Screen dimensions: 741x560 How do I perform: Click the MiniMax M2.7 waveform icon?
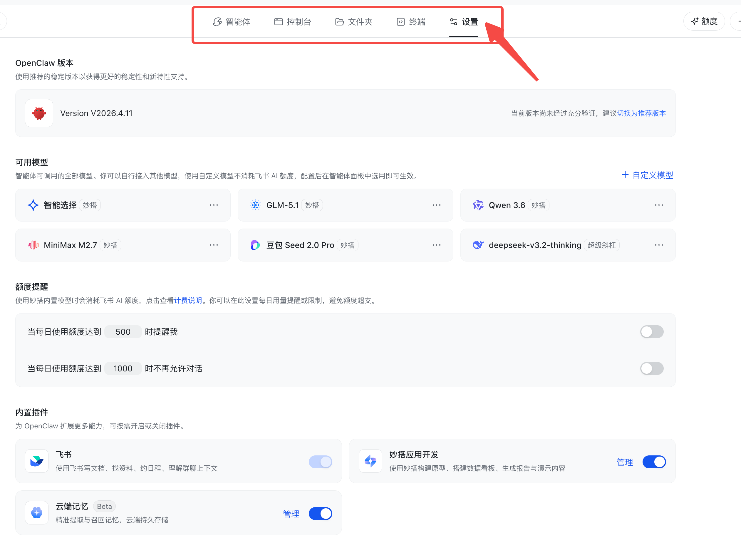coord(33,245)
